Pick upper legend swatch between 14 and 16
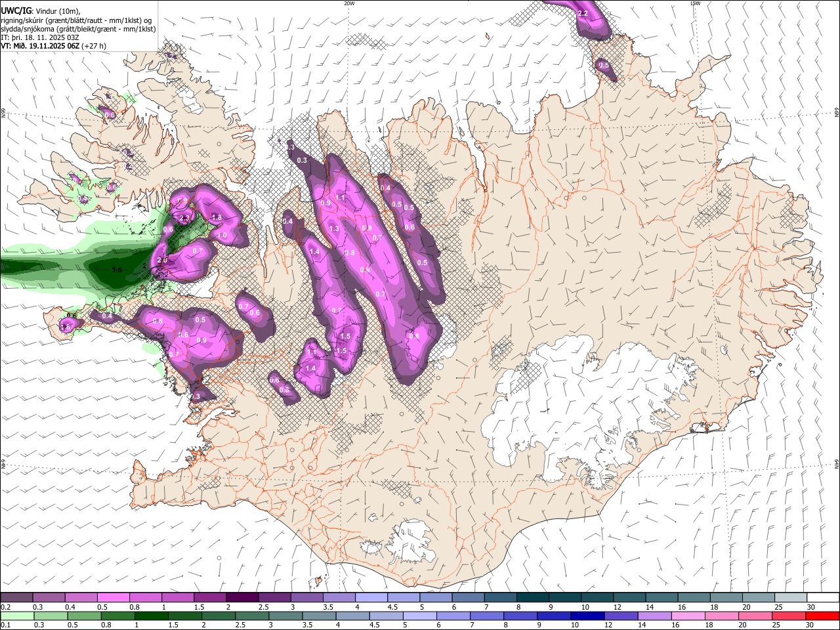The height and width of the screenshot is (630, 840). point(662,598)
